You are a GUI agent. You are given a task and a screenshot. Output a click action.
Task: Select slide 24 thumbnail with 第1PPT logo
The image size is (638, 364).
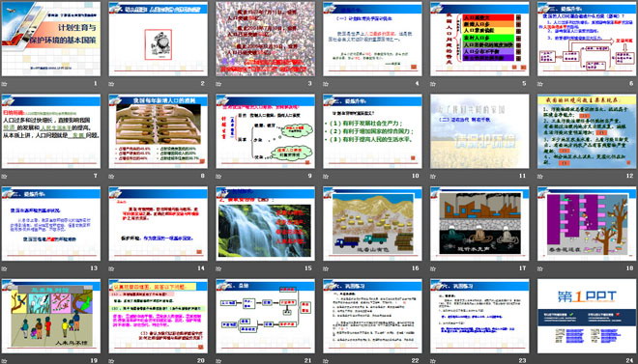click(x=587, y=316)
